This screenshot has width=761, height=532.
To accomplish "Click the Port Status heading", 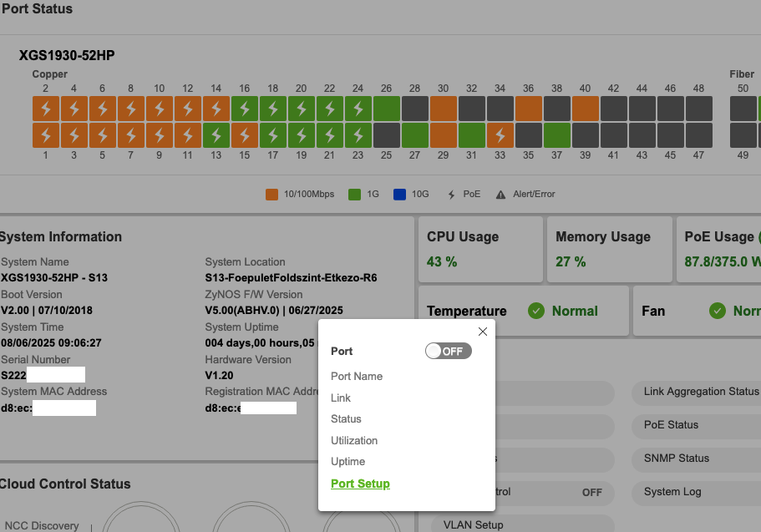I will 38,8.
